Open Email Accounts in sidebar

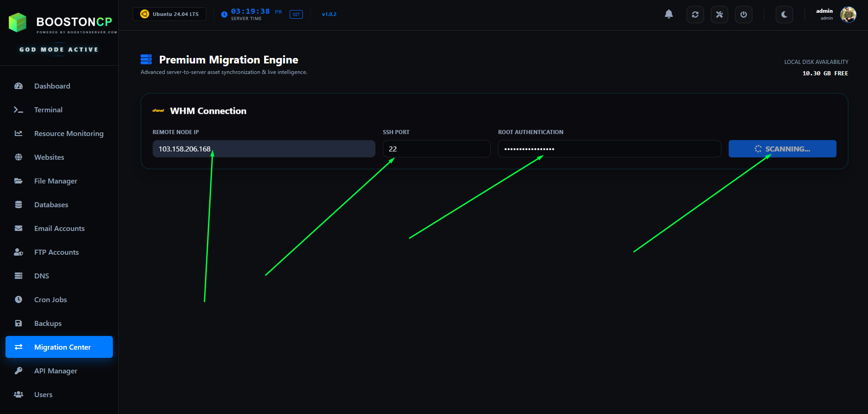click(x=59, y=228)
